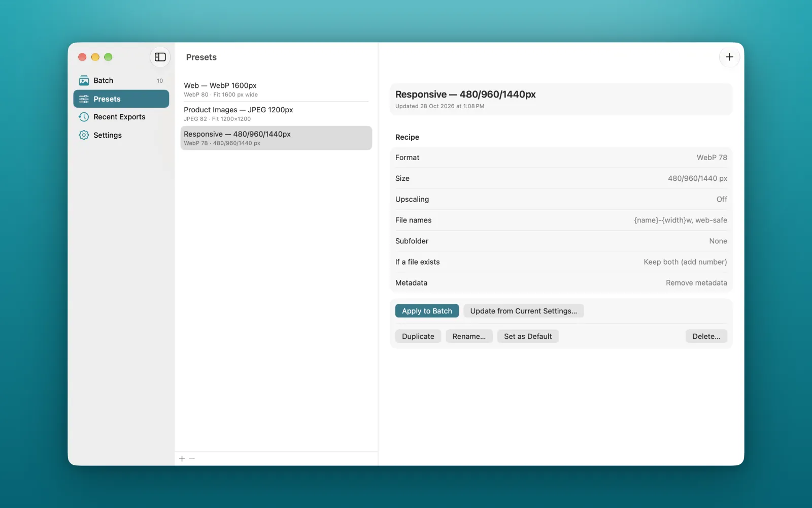The height and width of the screenshot is (508, 812).
Task: Select the Presets sidebar item
Action: pos(121,99)
